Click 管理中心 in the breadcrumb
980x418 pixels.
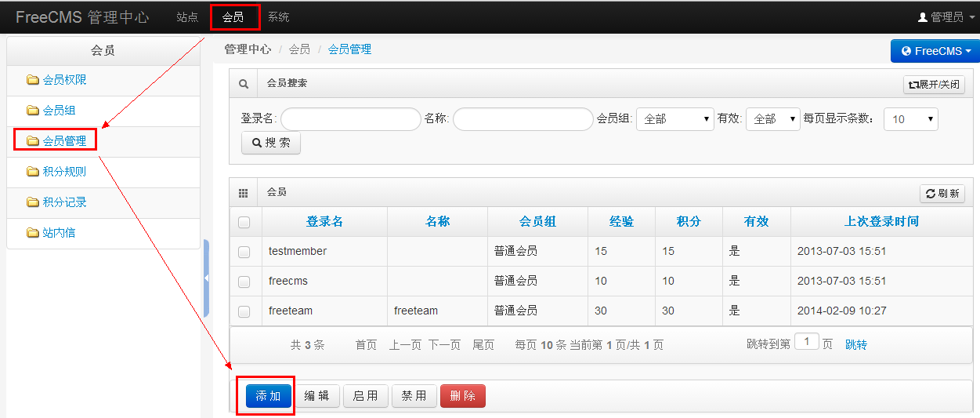pyautogui.click(x=248, y=49)
